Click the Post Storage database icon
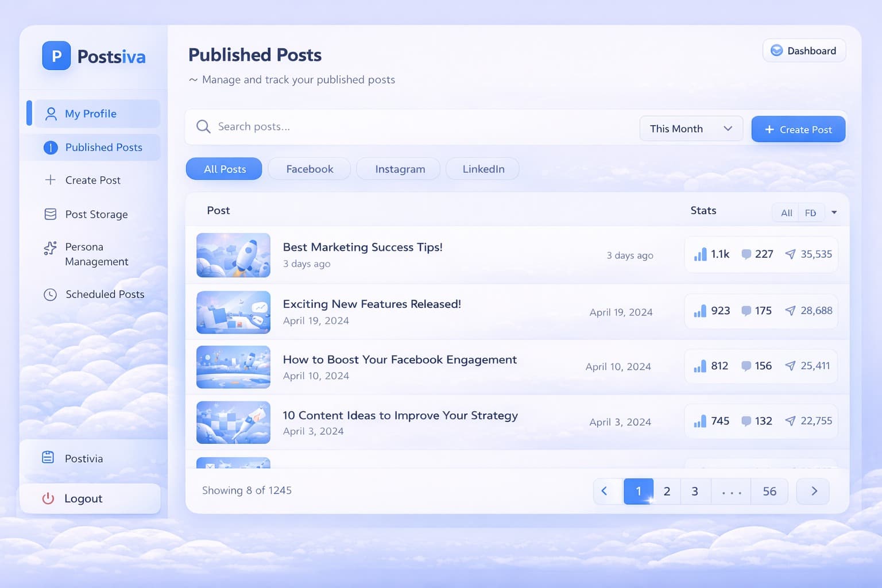This screenshot has height=588, width=882. pyautogui.click(x=51, y=214)
